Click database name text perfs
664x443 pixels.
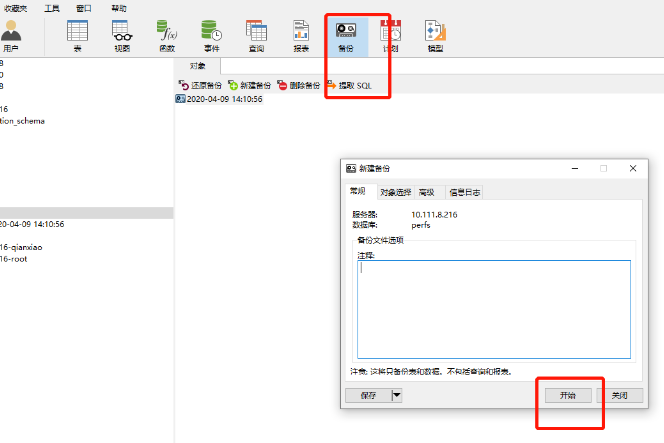click(x=421, y=225)
